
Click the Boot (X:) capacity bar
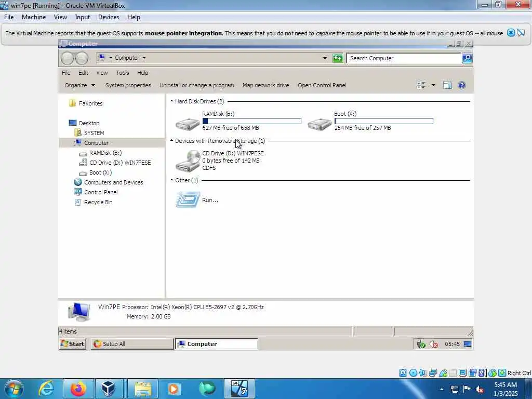pyautogui.click(x=384, y=121)
